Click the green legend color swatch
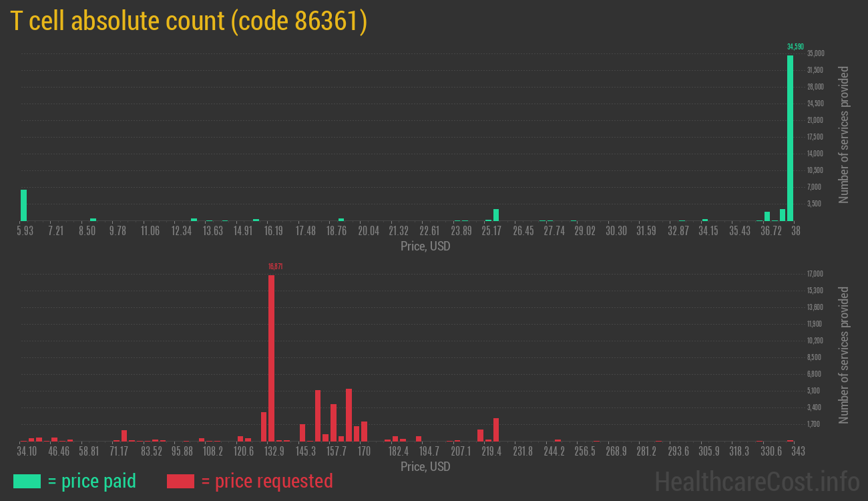Screen dimensions: 868x501 coord(25,481)
